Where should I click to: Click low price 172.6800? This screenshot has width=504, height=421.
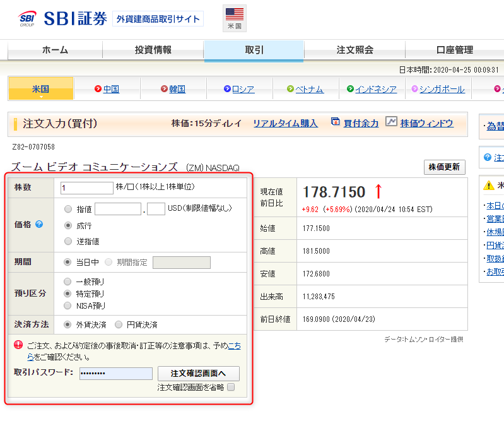[316, 274]
